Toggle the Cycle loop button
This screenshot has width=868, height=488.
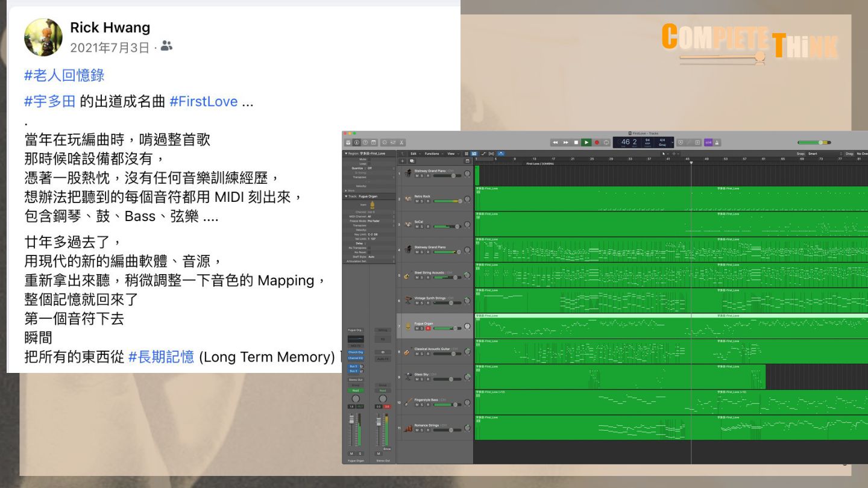[x=606, y=143]
